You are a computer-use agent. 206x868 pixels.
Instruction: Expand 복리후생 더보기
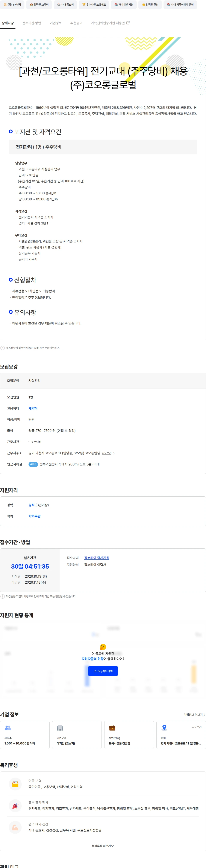[103, 846]
